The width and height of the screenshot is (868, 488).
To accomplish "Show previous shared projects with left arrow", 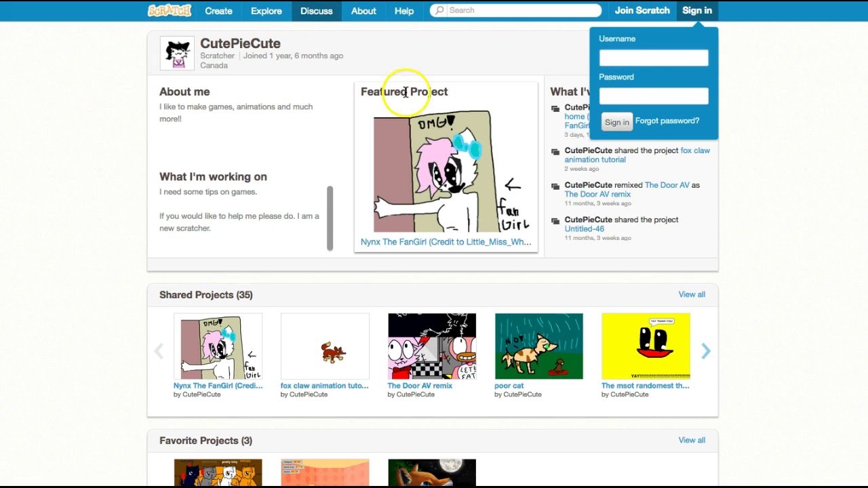I will pos(159,350).
